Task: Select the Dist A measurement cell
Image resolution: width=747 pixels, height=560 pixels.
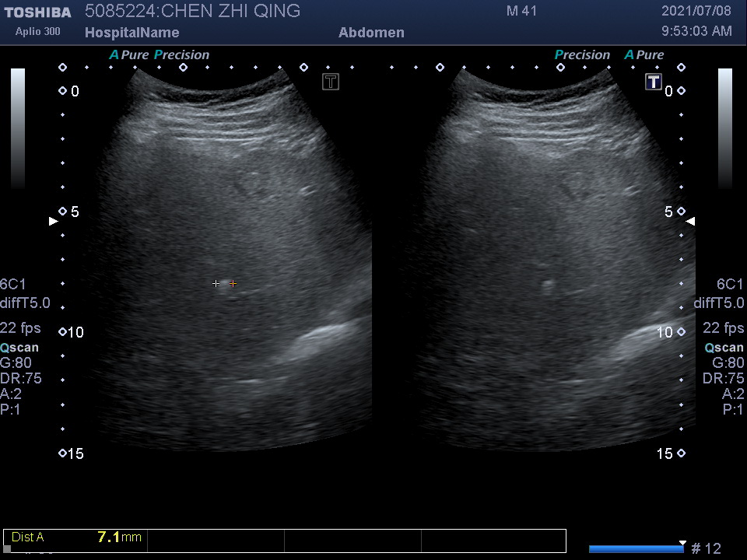Action: tap(76, 537)
